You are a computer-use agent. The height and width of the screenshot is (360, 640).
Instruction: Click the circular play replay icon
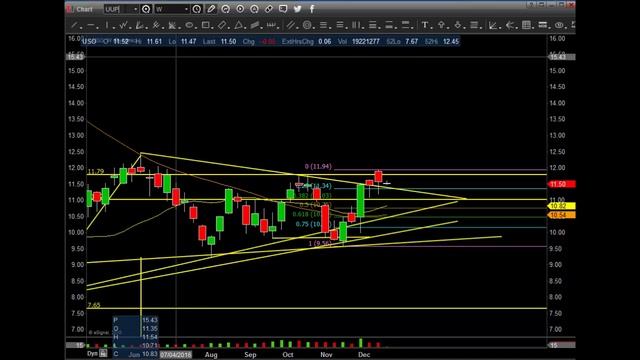[x=240, y=9]
